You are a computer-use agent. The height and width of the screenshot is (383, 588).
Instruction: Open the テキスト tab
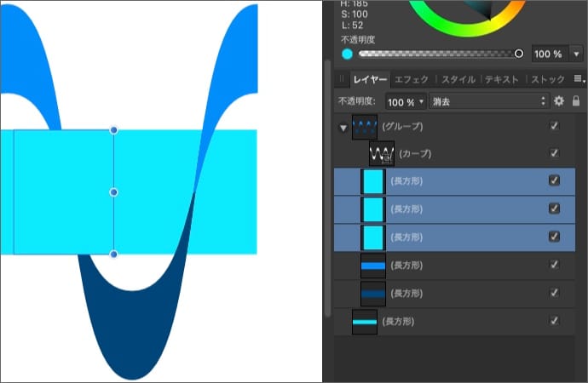(503, 79)
